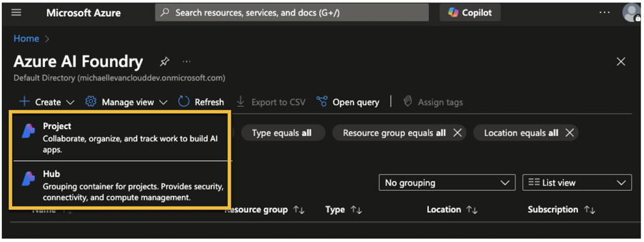Click the Subscription column header text
This screenshot has height=242, width=644.
[x=553, y=210]
